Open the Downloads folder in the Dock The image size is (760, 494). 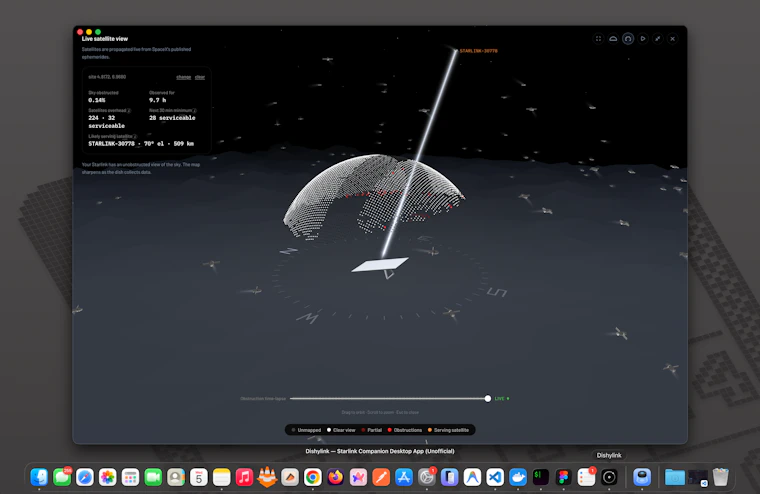674,478
